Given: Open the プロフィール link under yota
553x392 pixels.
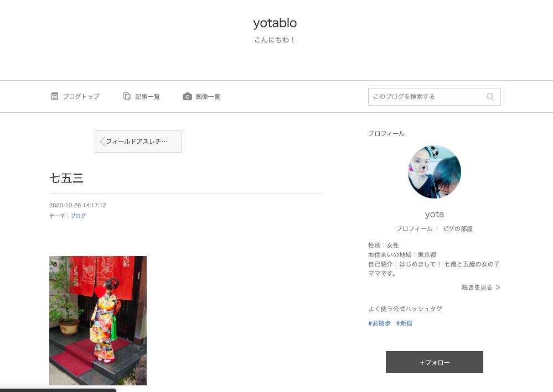Looking at the screenshot, I should point(414,228).
